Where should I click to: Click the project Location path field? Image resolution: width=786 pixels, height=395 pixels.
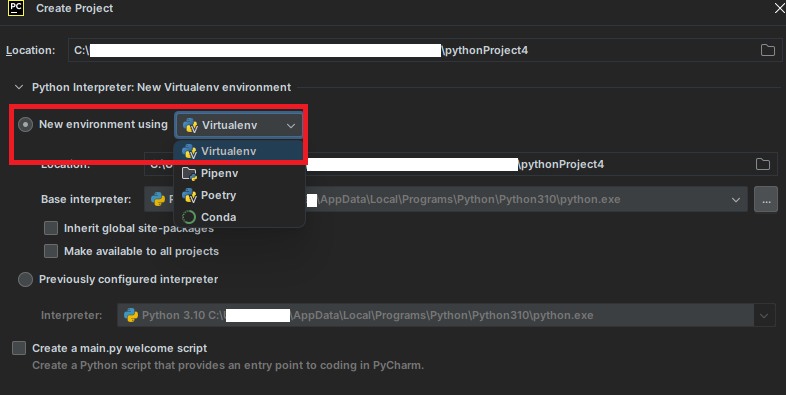pos(425,50)
